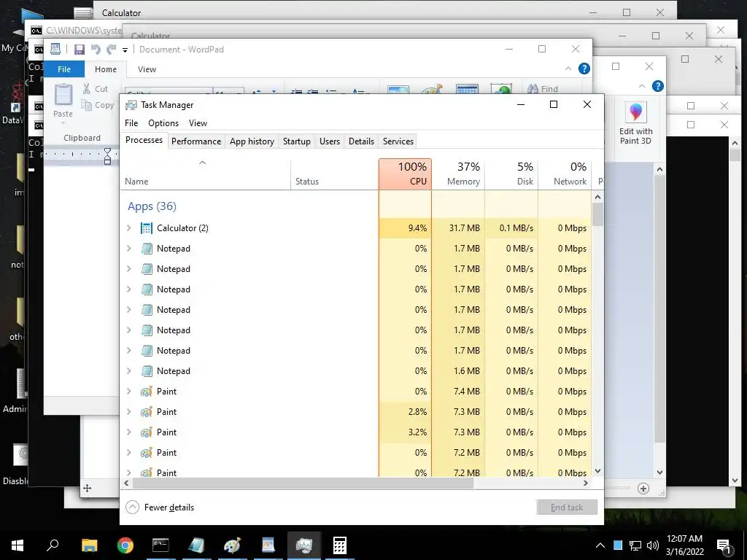747x560 pixels.
Task: Click the Redo arrow in WordPad toolbar
Action: coord(112,49)
